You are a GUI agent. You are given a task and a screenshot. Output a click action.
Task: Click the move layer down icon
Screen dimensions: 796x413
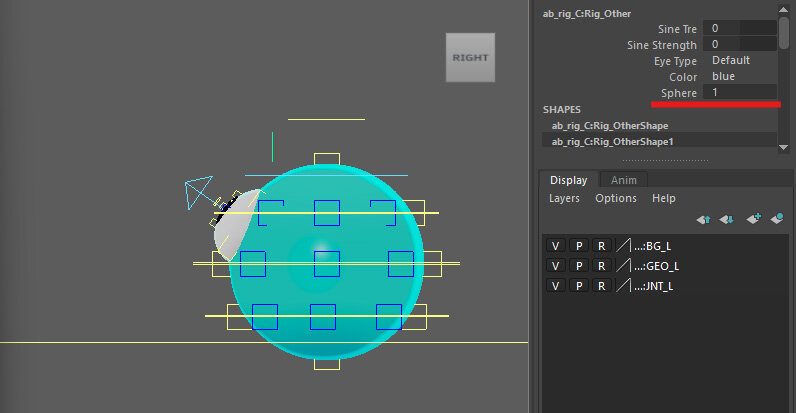[727, 218]
